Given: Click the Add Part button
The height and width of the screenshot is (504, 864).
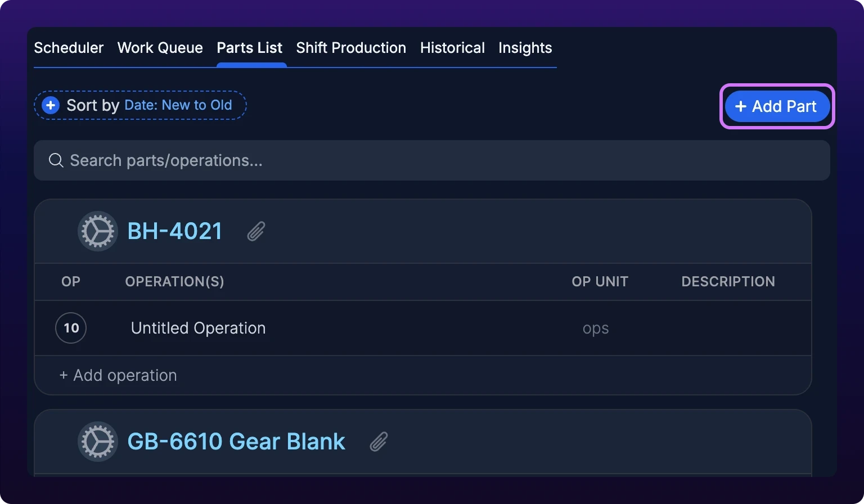Looking at the screenshot, I should [777, 106].
